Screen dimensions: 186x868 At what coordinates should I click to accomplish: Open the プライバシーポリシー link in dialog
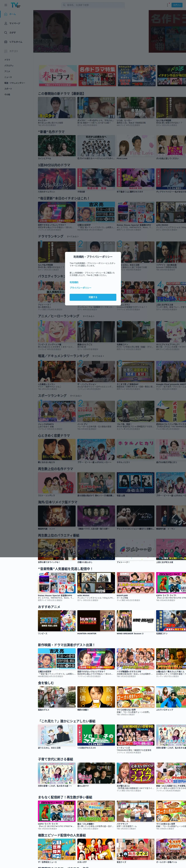80,288
